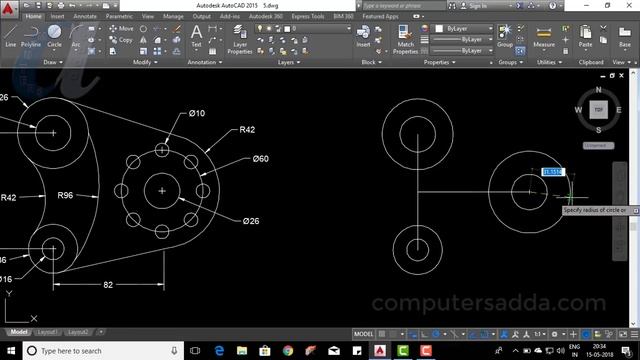Switch to the Layout1 tab
The height and width of the screenshot is (360, 640).
click(47, 332)
